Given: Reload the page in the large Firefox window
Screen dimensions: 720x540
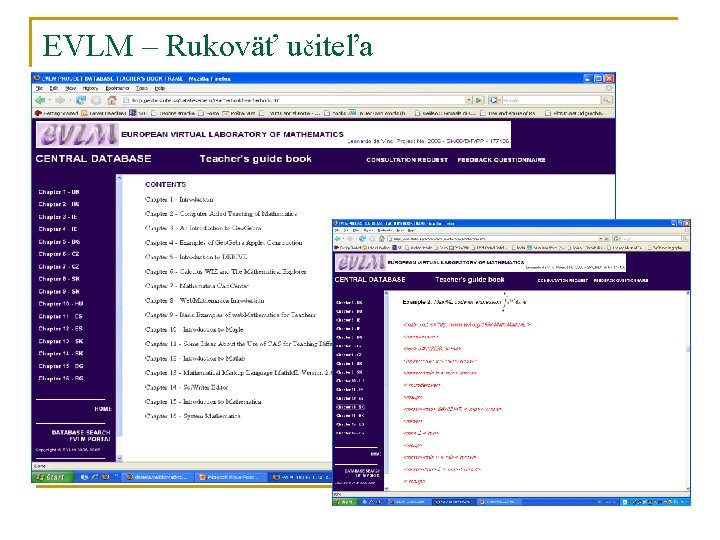Looking at the screenshot, I should click(x=81, y=100).
